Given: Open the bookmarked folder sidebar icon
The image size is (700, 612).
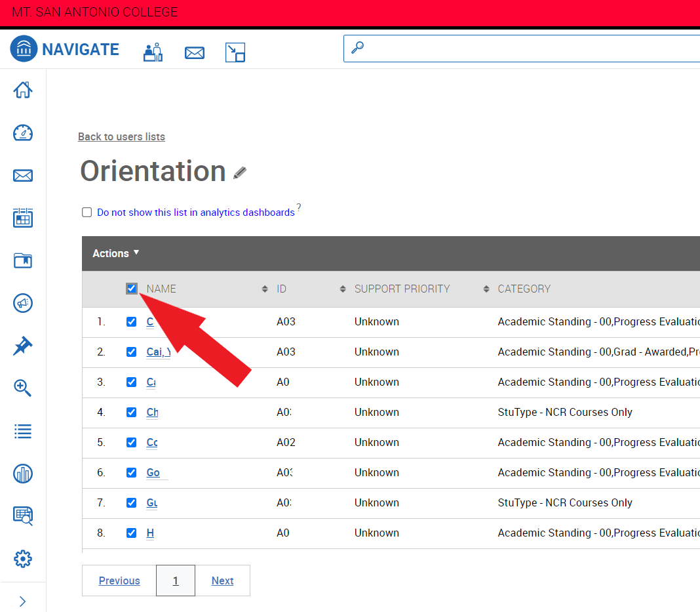Looking at the screenshot, I should point(23,260).
